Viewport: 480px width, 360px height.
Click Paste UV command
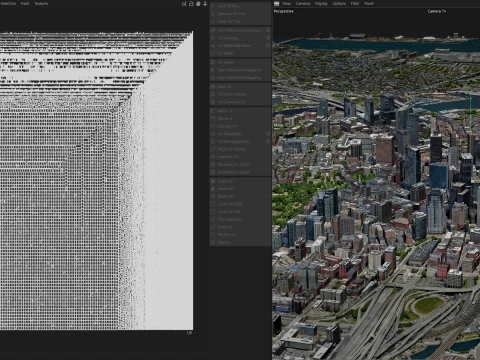(240, 189)
